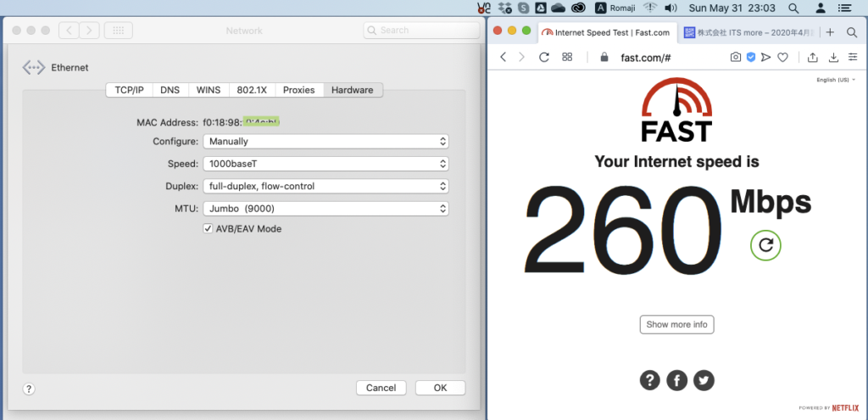Reload the page in browser toolbar

(544, 57)
